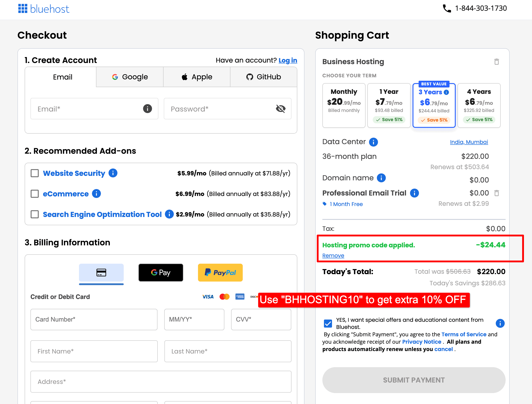Click info icon beside 3 Years term
532x404 pixels.
pos(446,92)
